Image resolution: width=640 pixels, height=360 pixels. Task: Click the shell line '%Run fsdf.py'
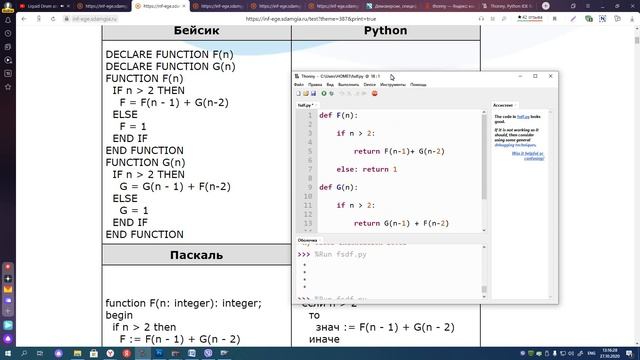[340, 254]
